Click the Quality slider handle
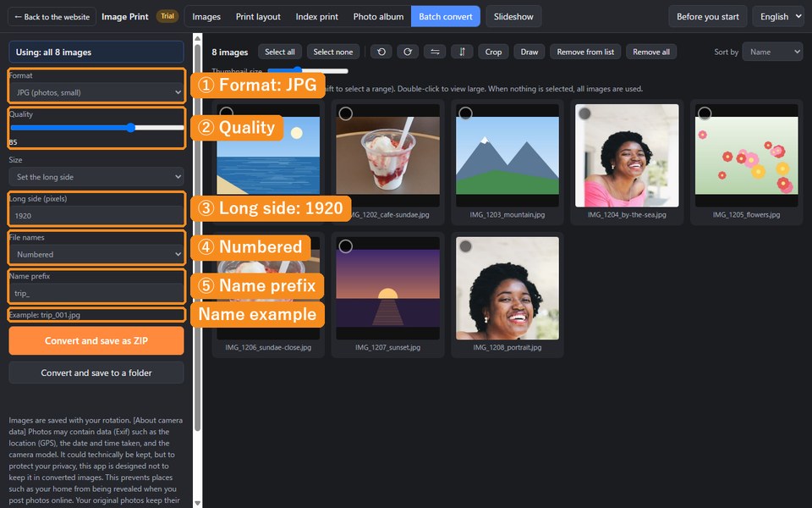Image resolution: width=812 pixels, height=508 pixels. [x=131, y=128]
